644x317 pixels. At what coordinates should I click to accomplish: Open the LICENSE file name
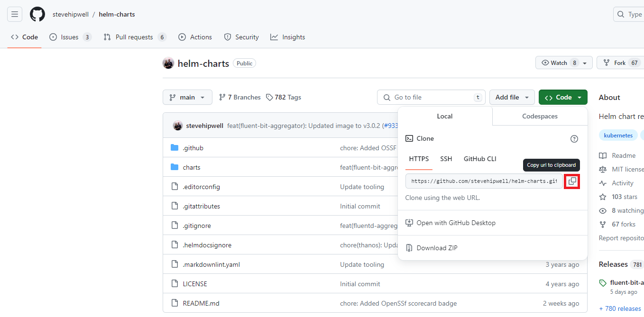point(195,284)
